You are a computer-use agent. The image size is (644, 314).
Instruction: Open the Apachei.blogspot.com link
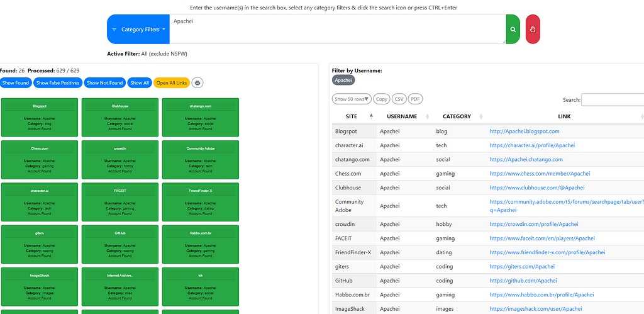coord(525,132)
